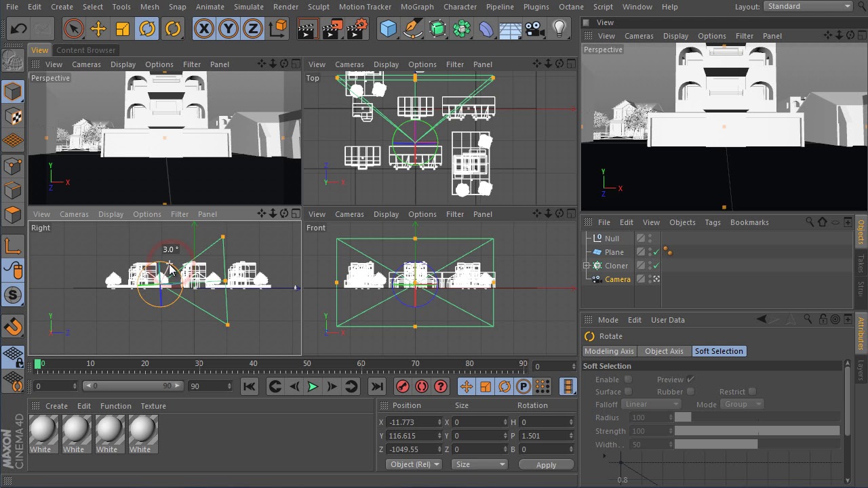868x488 pixels.
Task: Select the spline Pen tool
Action: click(413, 28)
